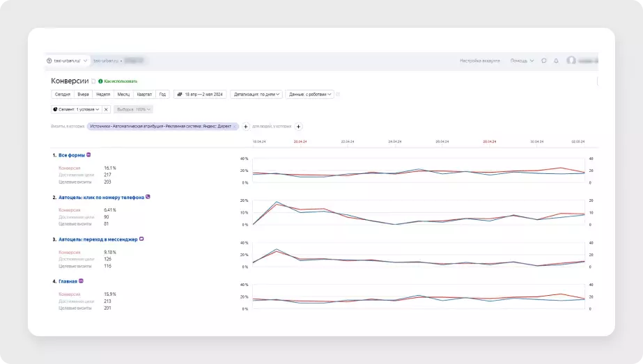Image resolution: width=643 pixels, height=364 pixels.
Task: Open the Автоцель: клик по номеру телефона goal
Action: click(x=101, y=198)
